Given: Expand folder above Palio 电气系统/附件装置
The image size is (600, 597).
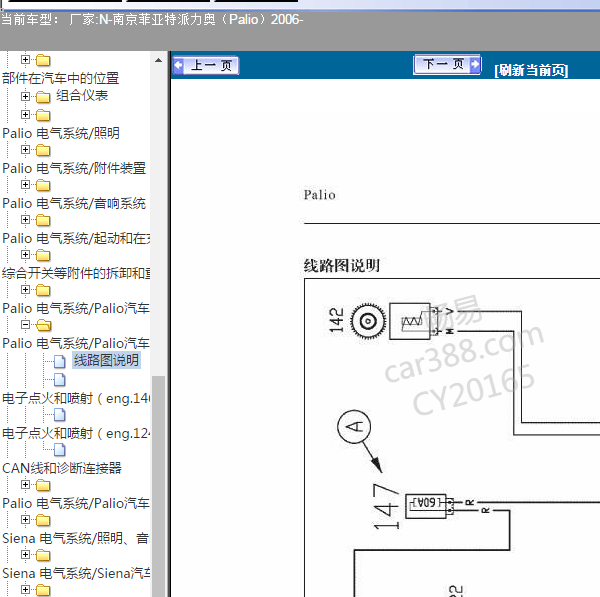Looking at the screenshot, I should 25,150.
